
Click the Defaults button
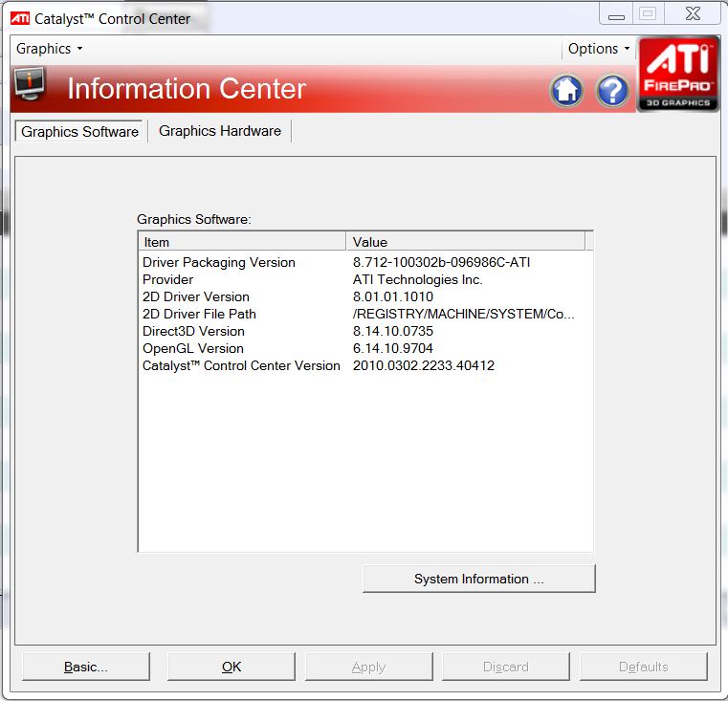(644, 667)
